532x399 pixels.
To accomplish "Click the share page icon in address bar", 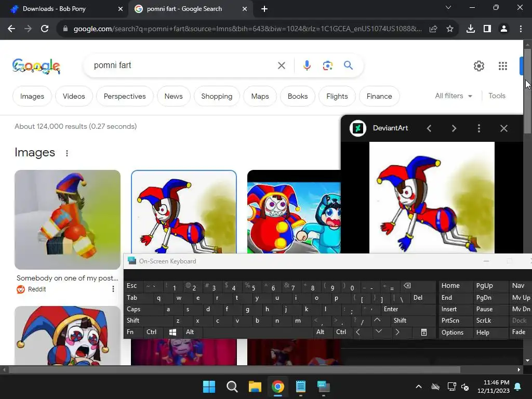I will (433, 29).
